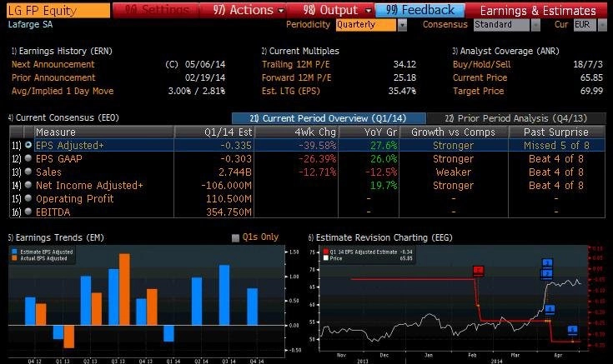Click the Sales estimate value 2.744B
The width and height of the screenshot is (613, 364).
(x=234, y=172)
